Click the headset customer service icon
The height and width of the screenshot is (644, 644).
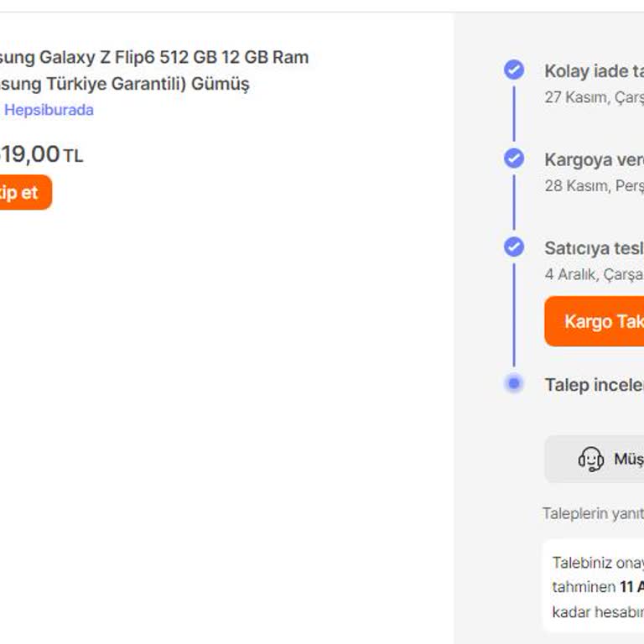pyautogui.click(x=591, y=459)
